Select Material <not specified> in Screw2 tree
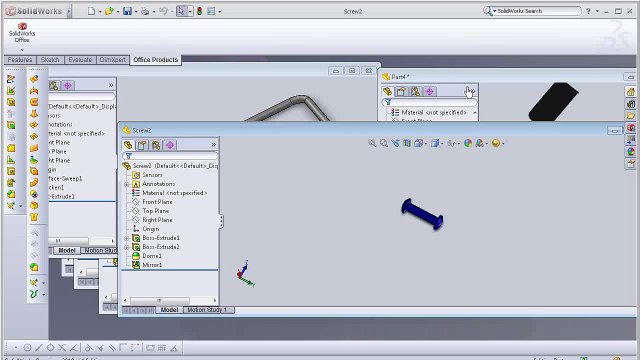This screenshot has width=640, height=360. 174,193
